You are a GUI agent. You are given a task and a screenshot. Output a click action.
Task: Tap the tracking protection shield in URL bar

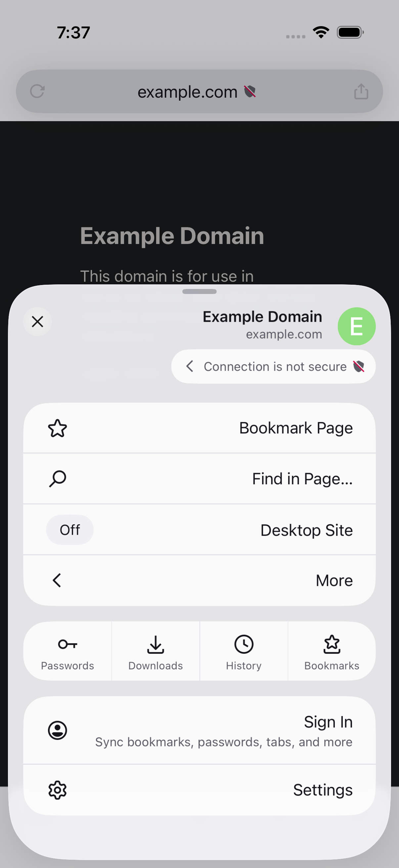[x=250, y=91]
